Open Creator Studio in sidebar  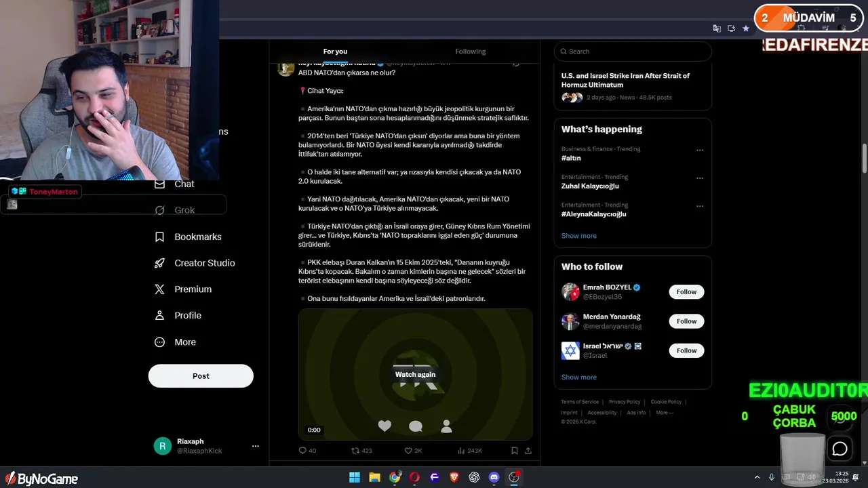tap(195, 263)
